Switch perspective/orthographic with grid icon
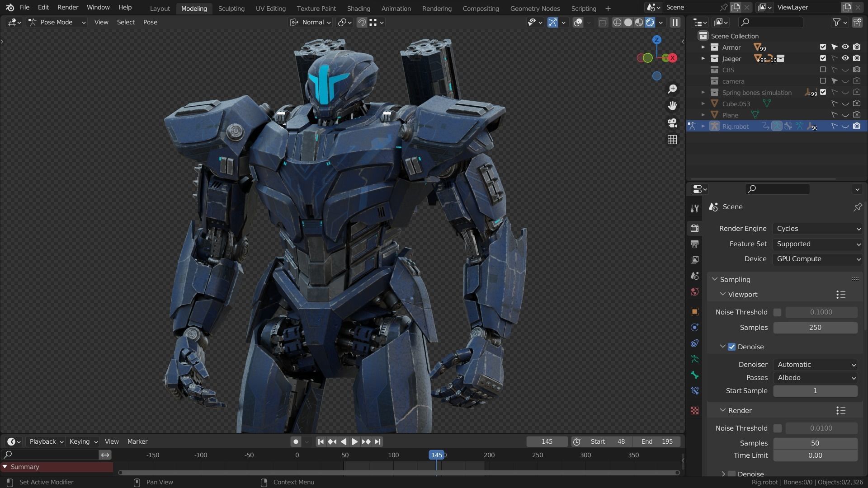The image size is (868, 488). [x=672, y=140]
